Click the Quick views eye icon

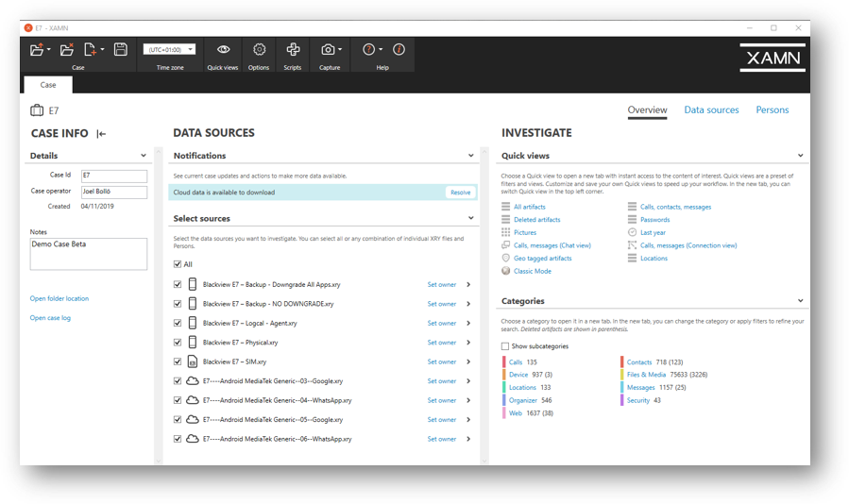(223, 50)
